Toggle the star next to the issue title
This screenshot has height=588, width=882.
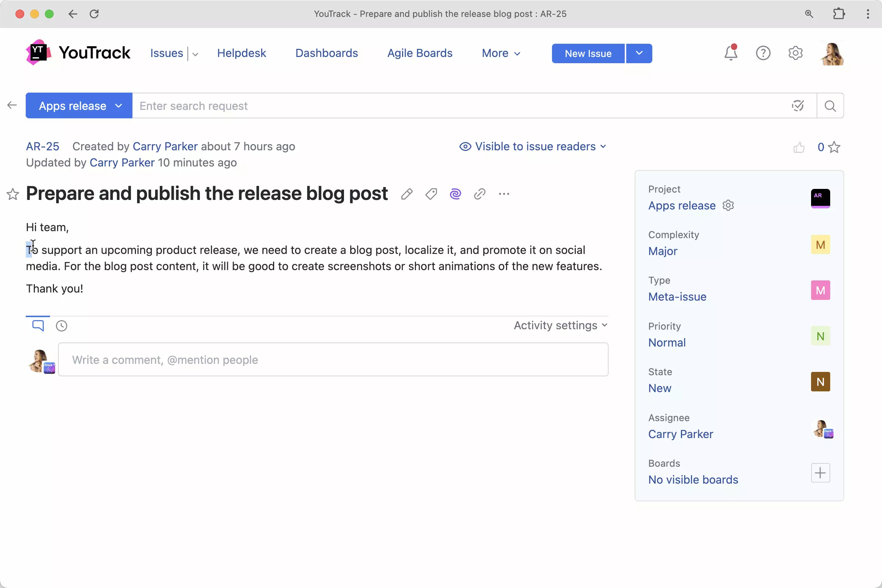[x=13, y=194]
